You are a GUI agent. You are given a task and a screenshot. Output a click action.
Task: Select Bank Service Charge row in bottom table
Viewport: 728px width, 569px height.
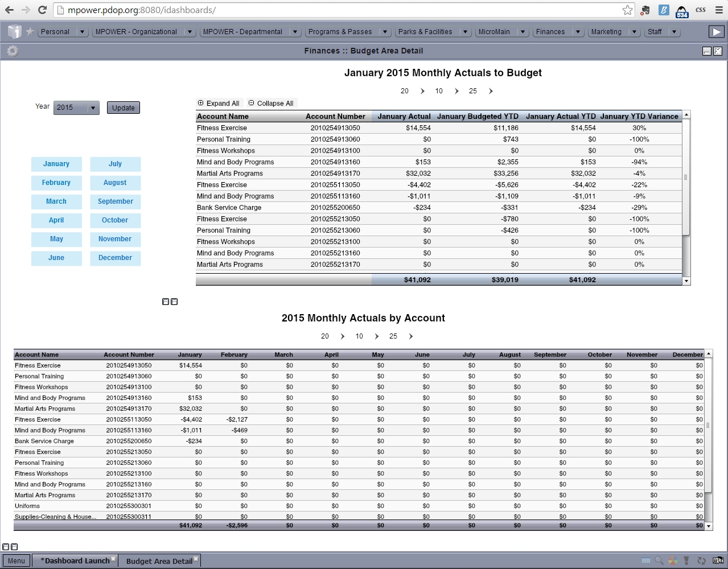point(359,441)
